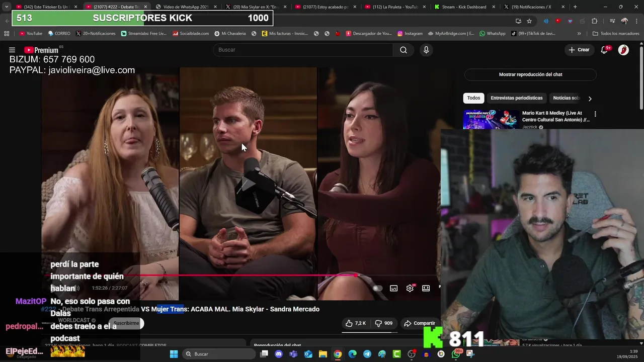Open Chrome extensions puzzle icon

(x=595, y=21)
